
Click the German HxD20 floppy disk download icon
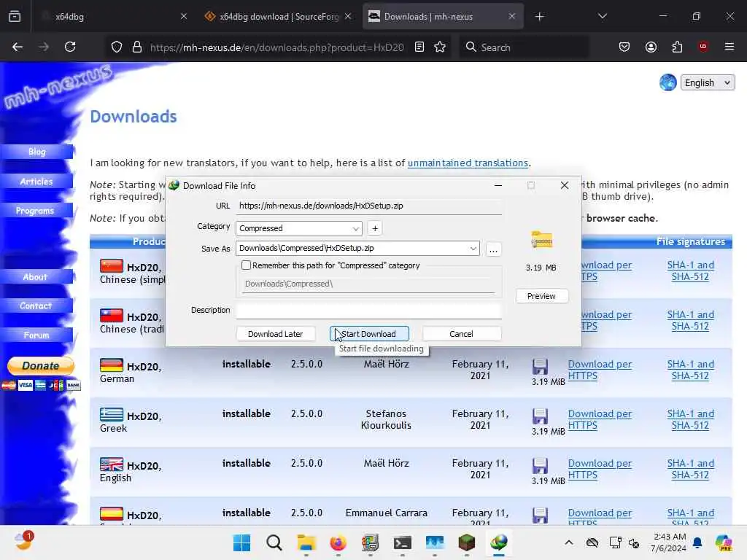540,367
